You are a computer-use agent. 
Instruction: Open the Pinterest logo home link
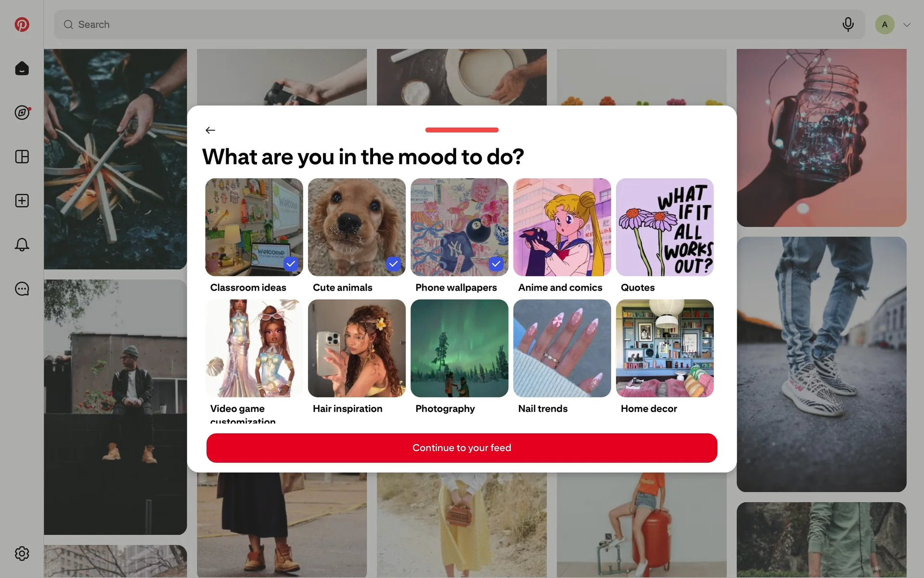[22, 25]
